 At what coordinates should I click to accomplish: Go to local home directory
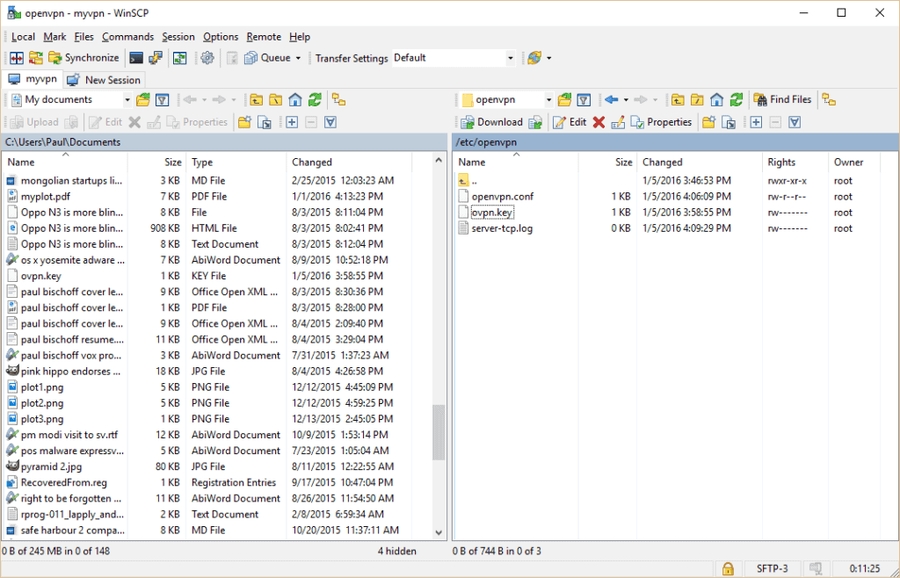(295, 100)
